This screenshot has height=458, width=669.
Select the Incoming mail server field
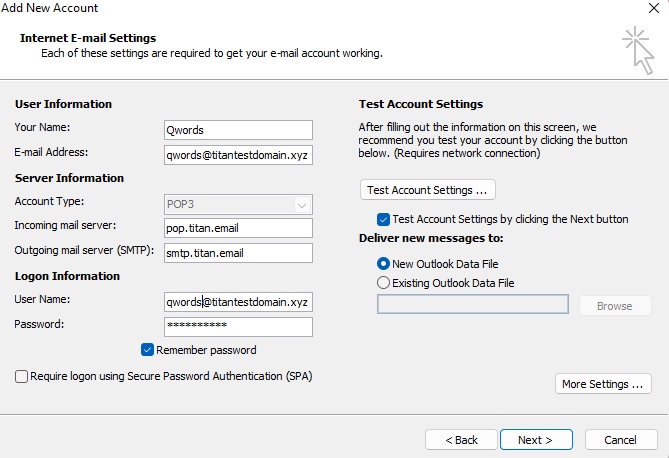click(x=238, y=228)
